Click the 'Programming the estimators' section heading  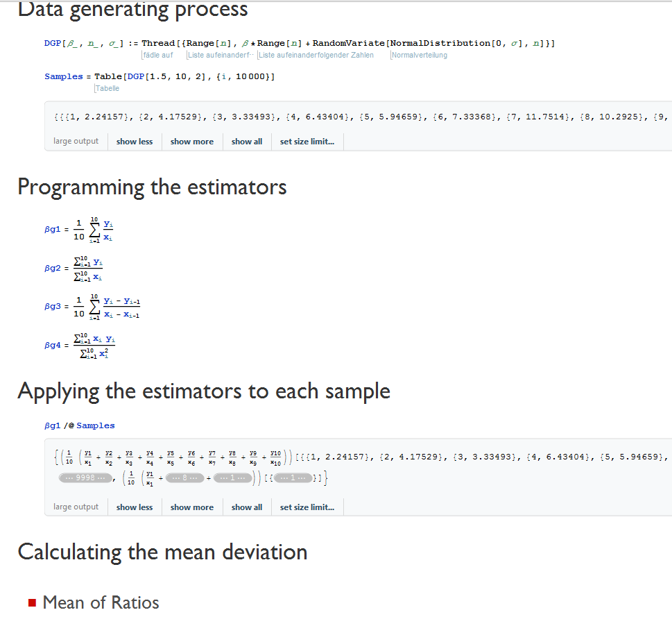point(152,187)
